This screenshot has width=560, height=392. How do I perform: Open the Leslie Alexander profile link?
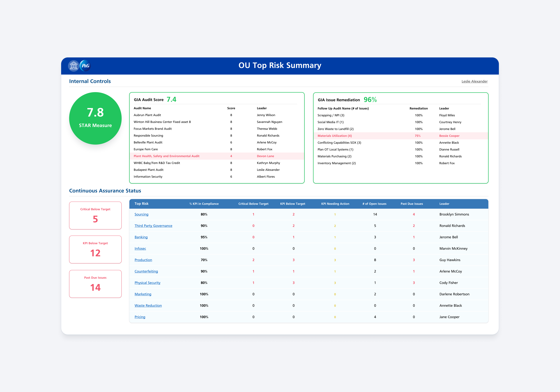(474, 81)
